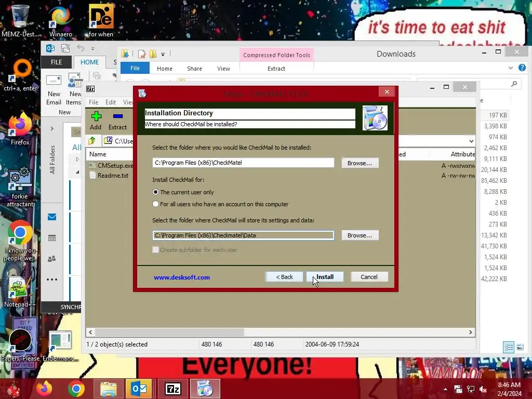
Task: Click the 7-Zip horizontal scrollbar left arrow
Action: [x=90, y=332]
